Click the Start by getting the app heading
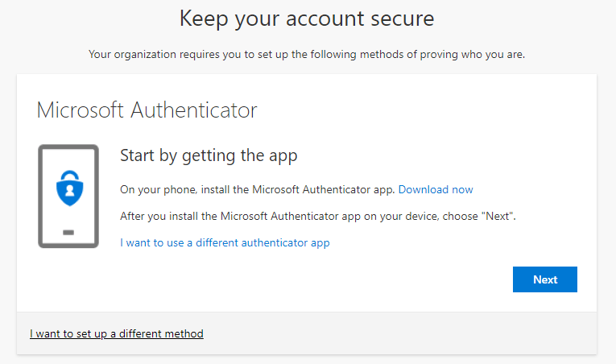 [x=209, y=155]
